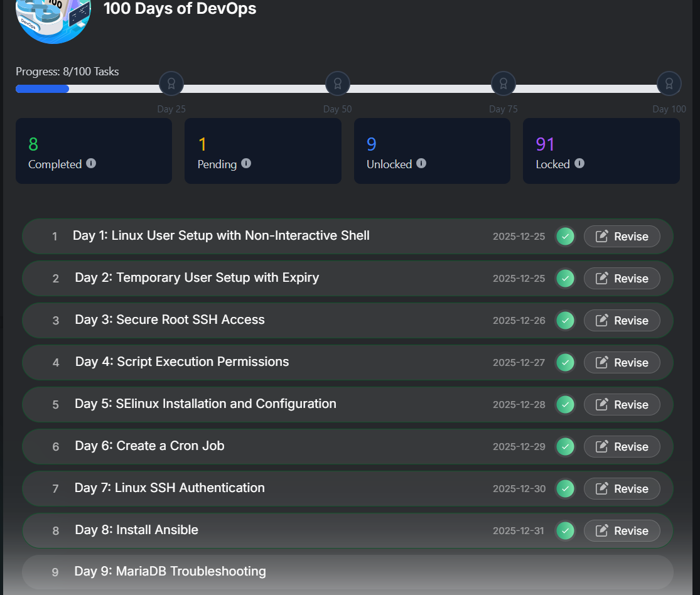The width and height of the screenshot is (700, 595).
Task: Open Day 7: Linux SSH Authentication task
Action: tap(170, 488)
